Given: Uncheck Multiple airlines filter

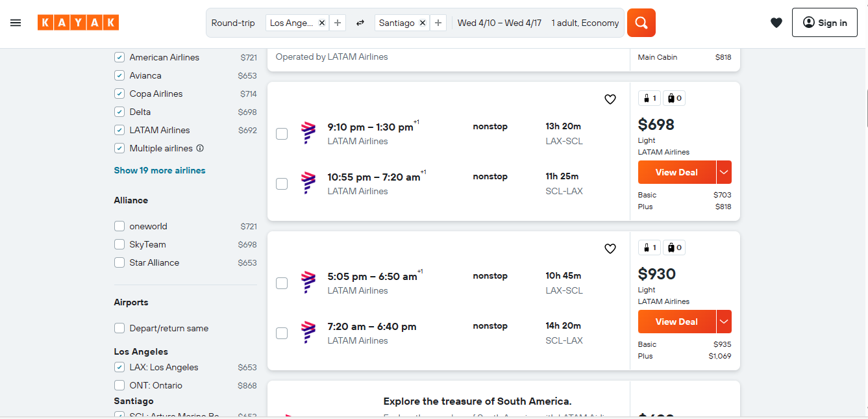Looking at the screenshot, I should pos(119,148).
